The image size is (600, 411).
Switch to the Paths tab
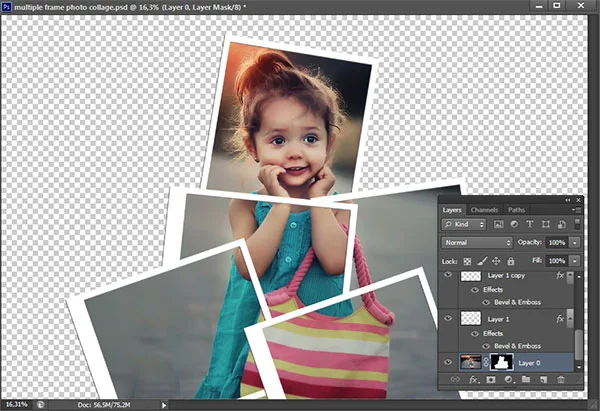[517, 210]
